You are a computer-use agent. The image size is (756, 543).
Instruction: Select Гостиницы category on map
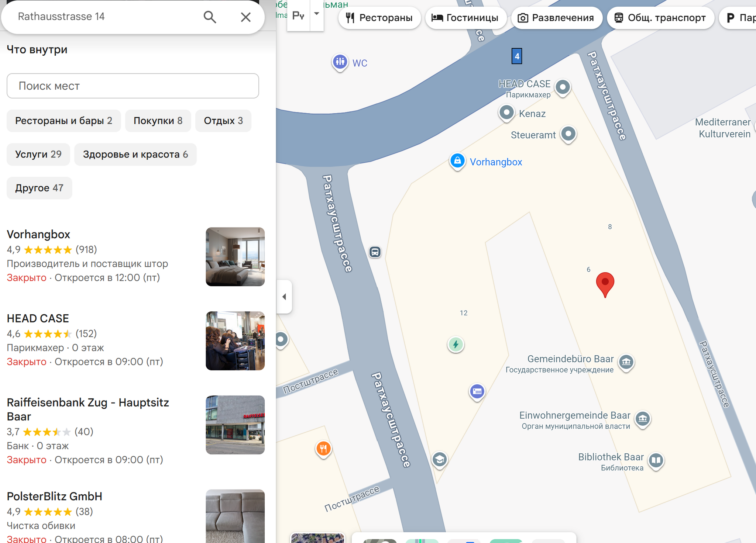pos(465,18)
